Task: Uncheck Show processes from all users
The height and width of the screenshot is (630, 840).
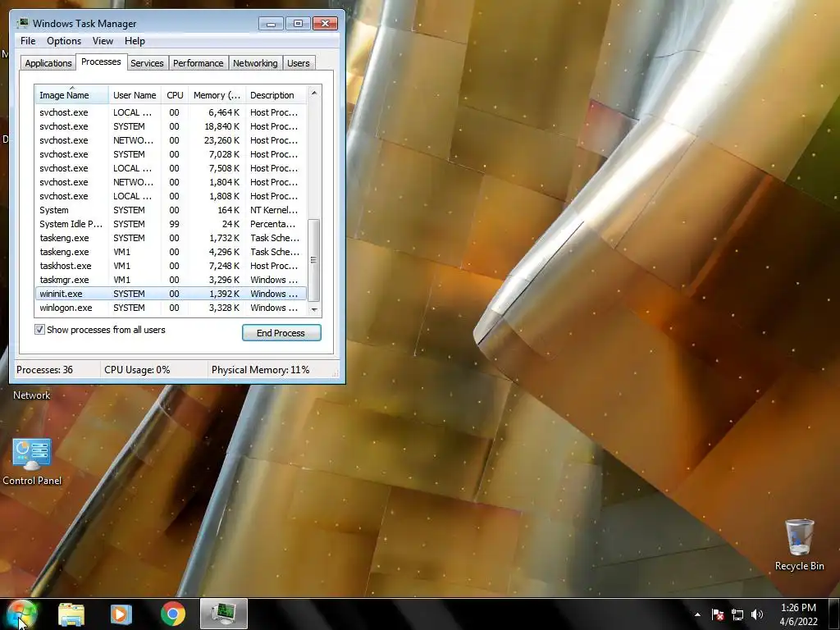Action: coord(39,330)
